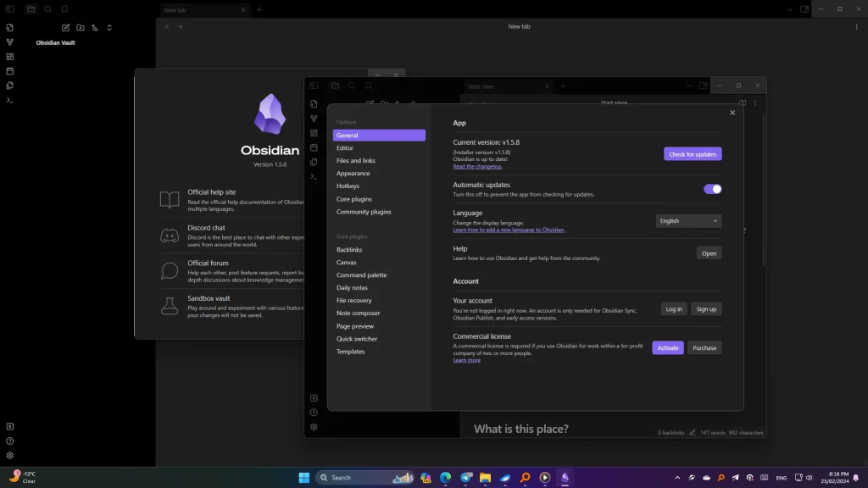Open link about adding a new language
This screenshot has width=868, height=488.
[509, 230]
